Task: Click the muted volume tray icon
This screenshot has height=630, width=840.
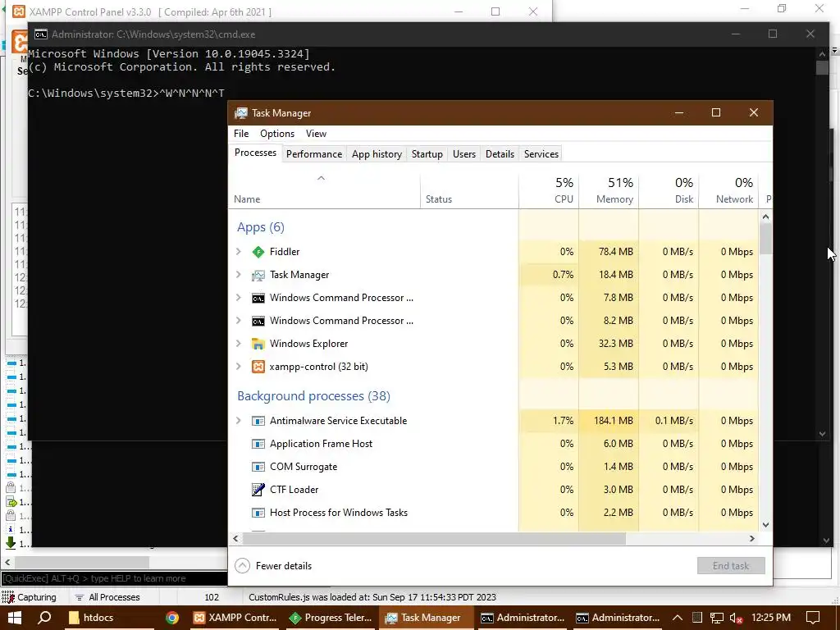Action: [x=736, y=618]
